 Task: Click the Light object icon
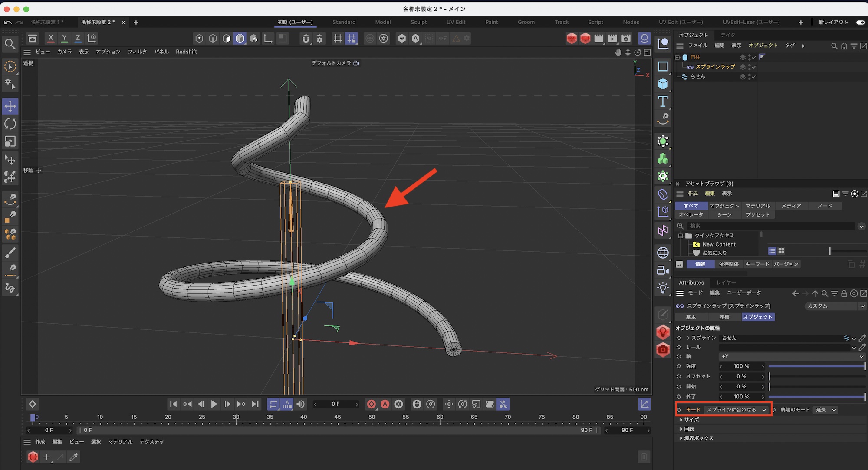coord(663,288)
